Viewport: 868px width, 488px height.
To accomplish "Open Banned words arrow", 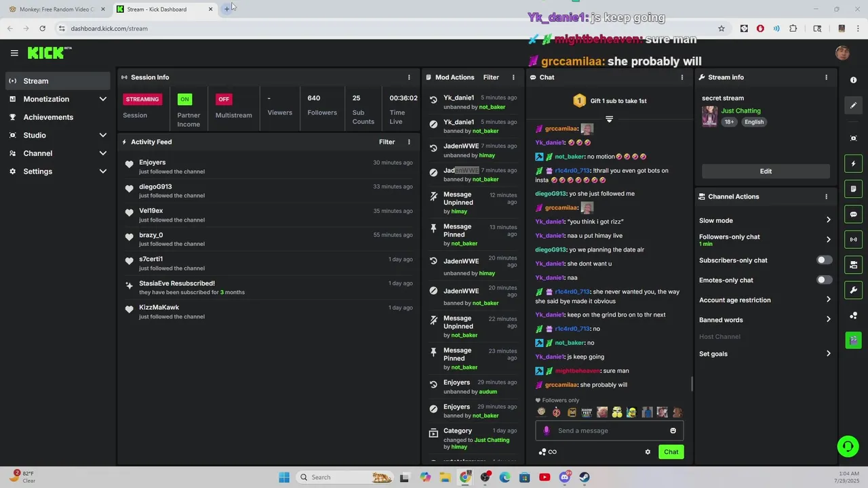I will [x=828, y=320].
